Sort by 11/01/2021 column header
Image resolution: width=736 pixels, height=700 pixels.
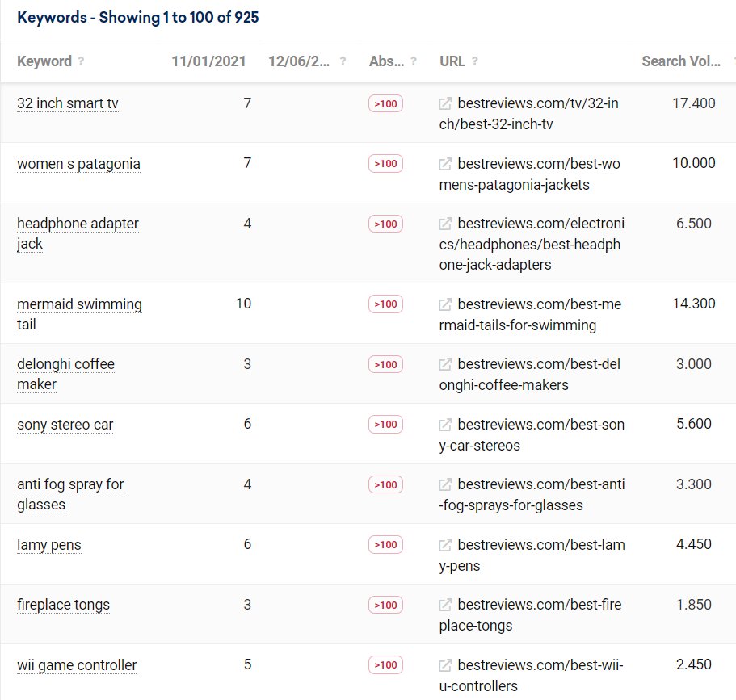pyautogui.click(x=208, y=61)
